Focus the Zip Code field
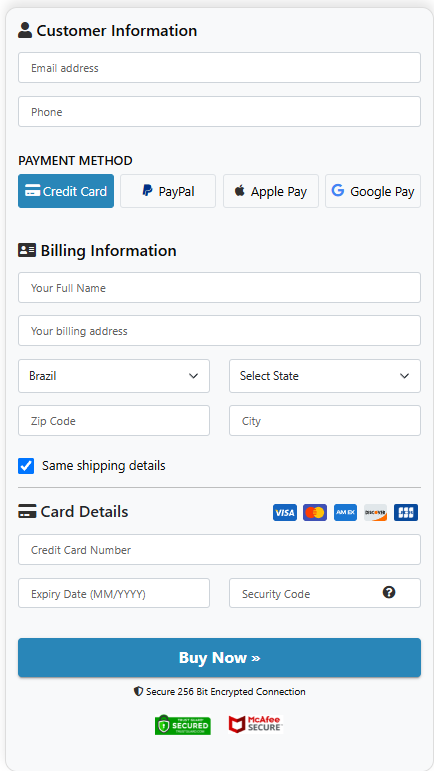The height and width of the screenshot is (771, 434). (114, 421)
